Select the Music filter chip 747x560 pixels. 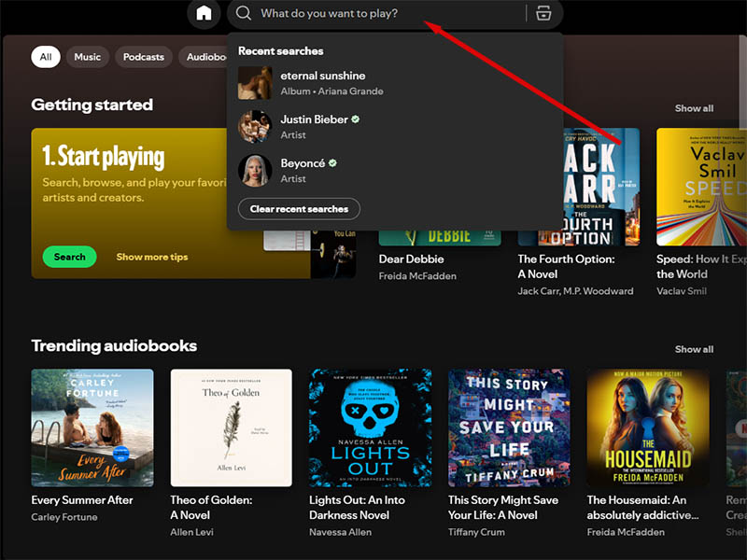click(88, 57)
